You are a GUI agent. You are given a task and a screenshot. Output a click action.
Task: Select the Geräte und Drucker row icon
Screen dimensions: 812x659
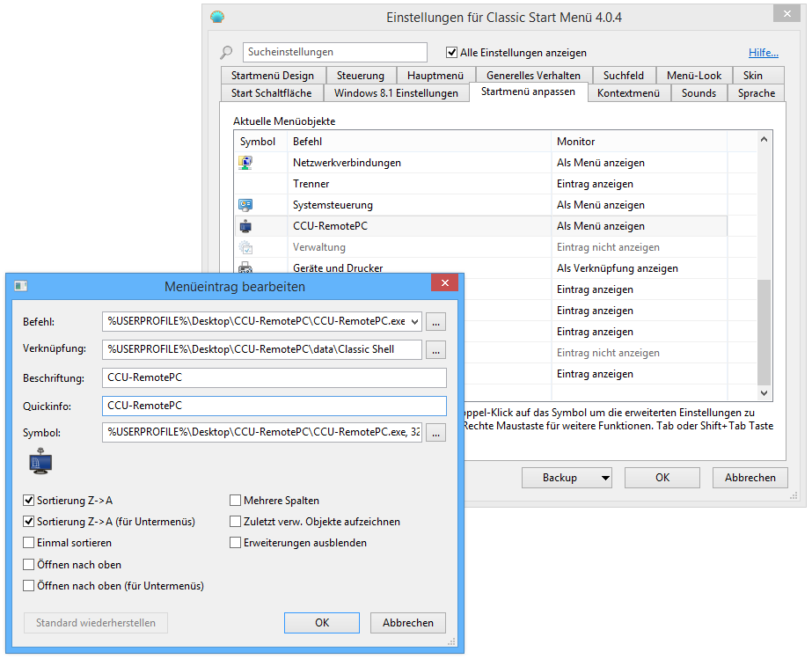245,267
